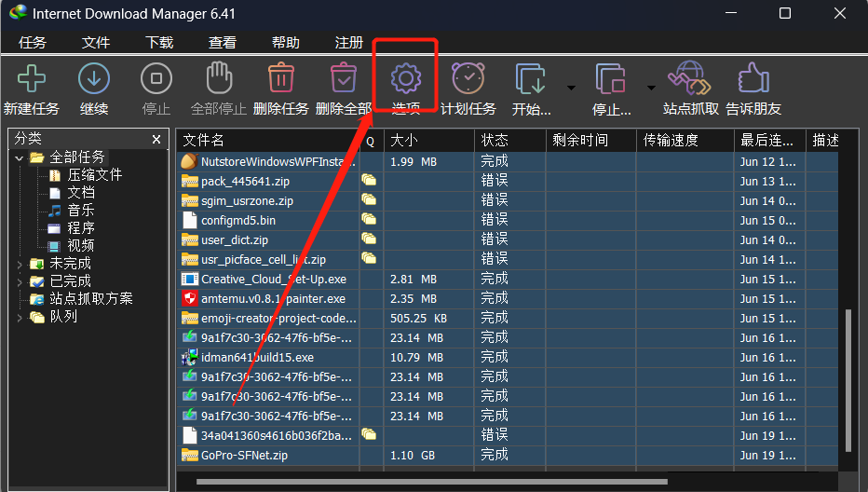Click the 继续 (resume) download icon

94,78
